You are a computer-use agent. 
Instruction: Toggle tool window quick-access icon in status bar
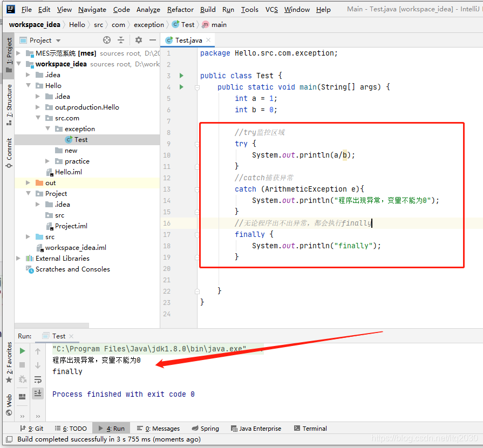9,439
